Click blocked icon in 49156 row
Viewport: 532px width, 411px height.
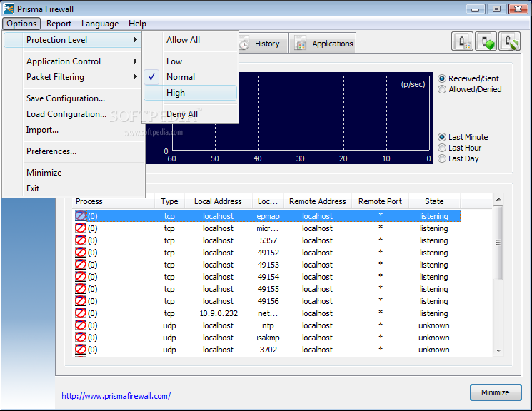click(x=81, y=301)
